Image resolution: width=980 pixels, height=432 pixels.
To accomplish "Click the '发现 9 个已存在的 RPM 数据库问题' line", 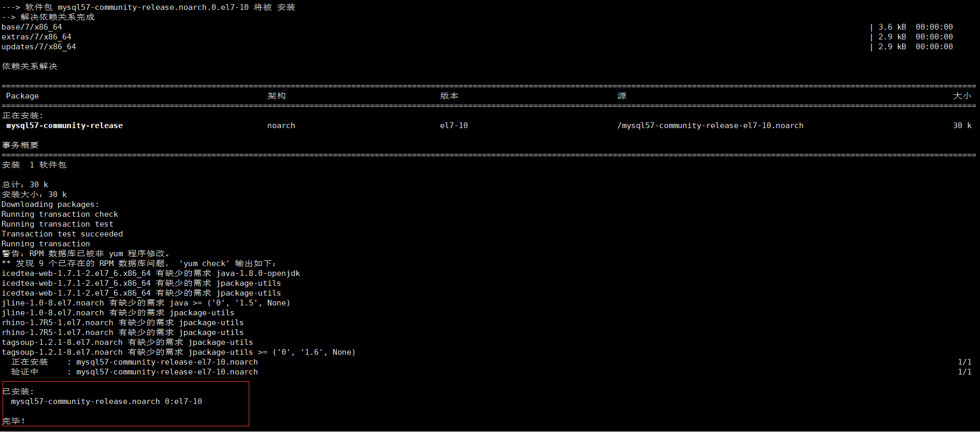I will point(139,263).
